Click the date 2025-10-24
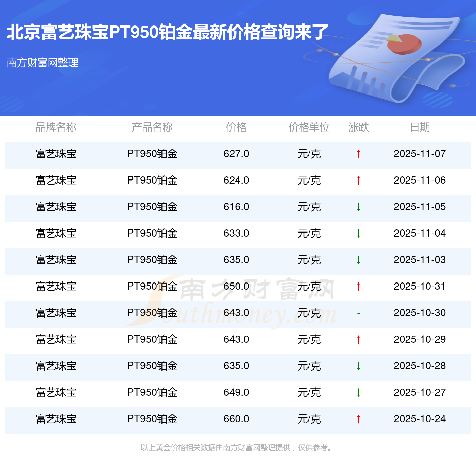Viewport: 476px width, 463px height. tap(420, 419)
